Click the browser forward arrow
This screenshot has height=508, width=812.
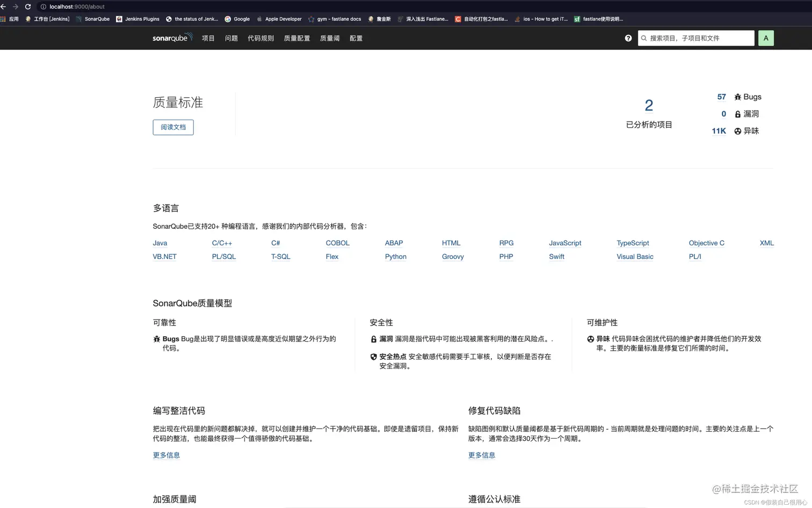(15, 6)
